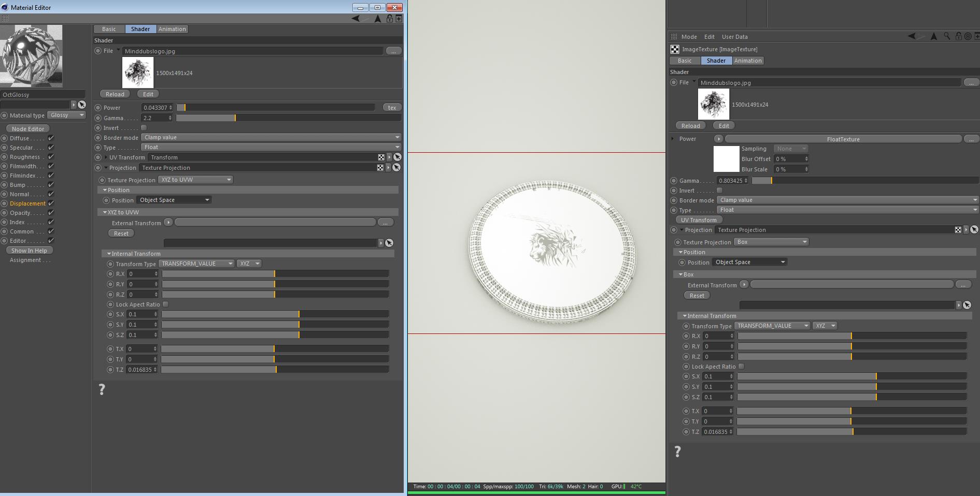
Task: Toggle the Invert checkbox in Attribute Manager
Action: tap(719, 191)
